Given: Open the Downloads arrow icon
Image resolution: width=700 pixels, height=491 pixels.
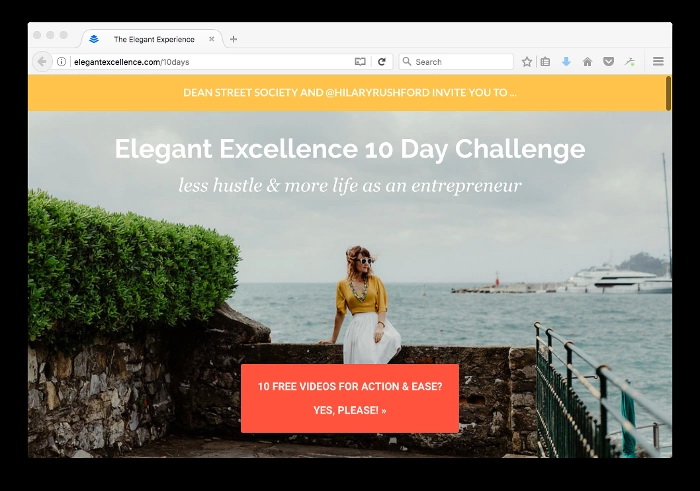Looking at the screenshot, I should [566, 62].
